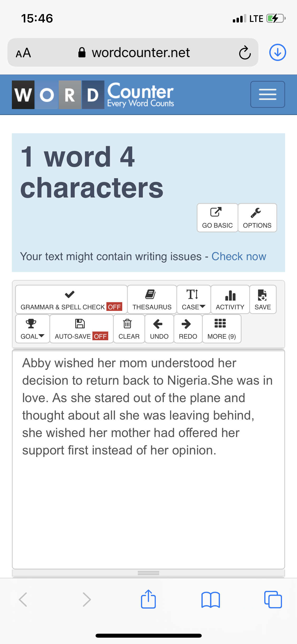
Task: Switch to Go Basic view
Action: [x=217, y=218]
